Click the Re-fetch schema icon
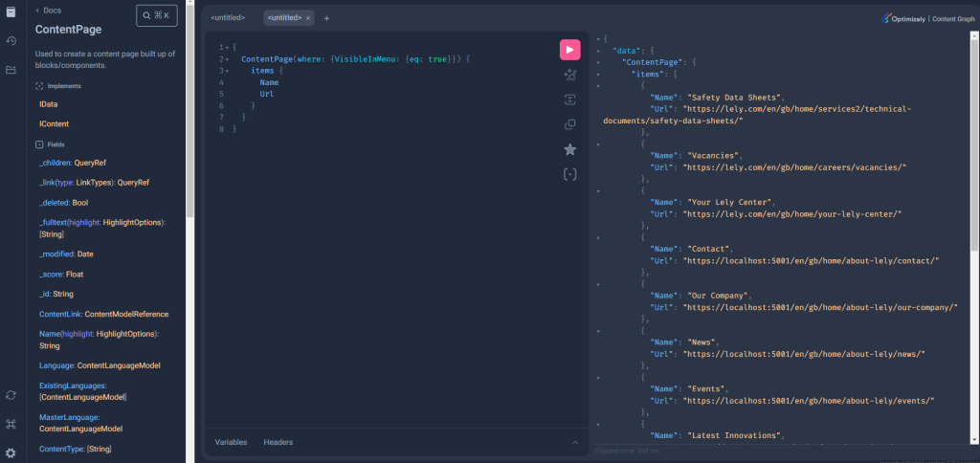Viewport: 980px width, 463px height. click(11, 394)
